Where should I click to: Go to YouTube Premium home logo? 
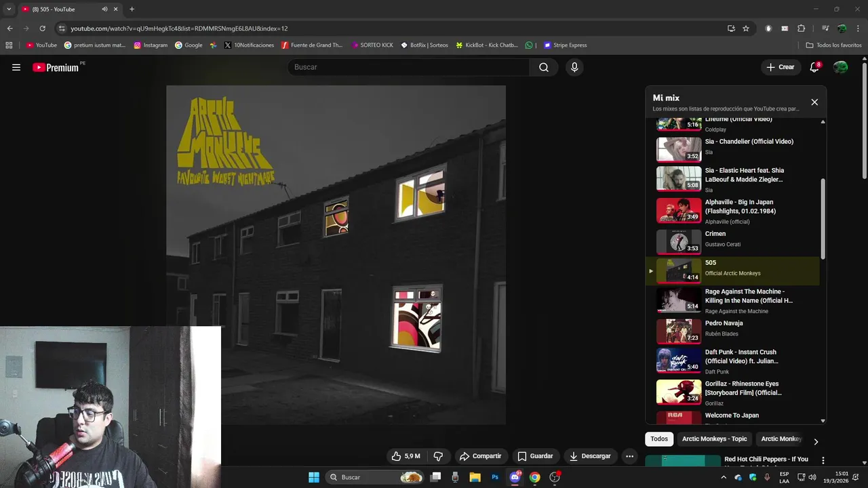click(56, 67)
